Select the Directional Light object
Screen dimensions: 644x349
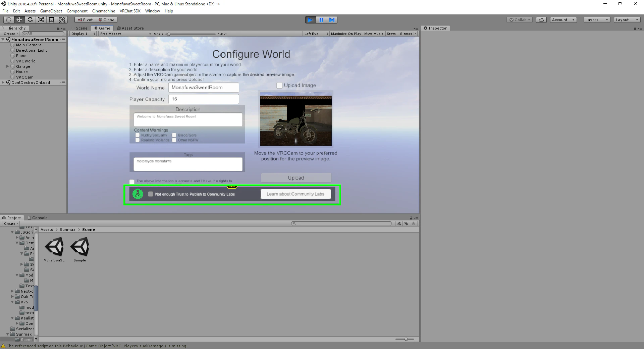pos(32,50)
